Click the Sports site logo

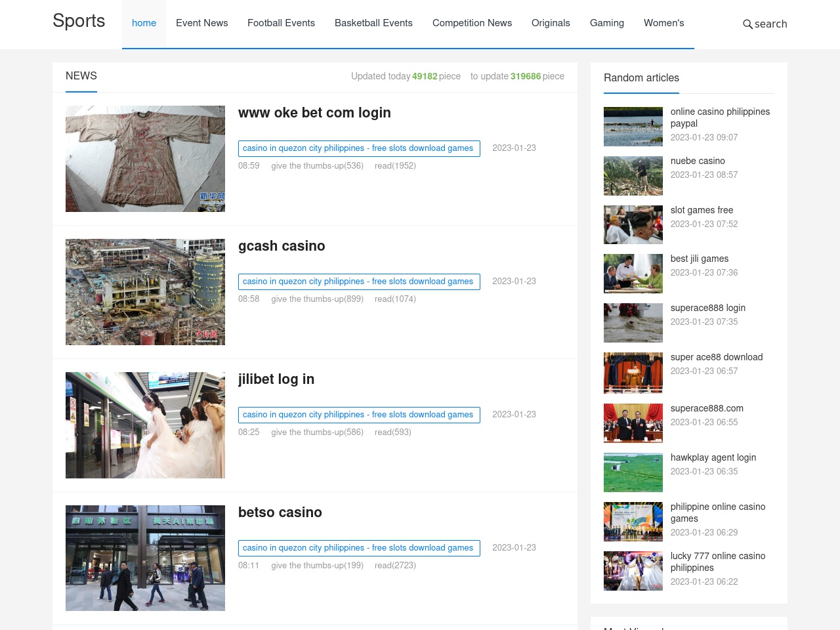(x=79, y=21)
